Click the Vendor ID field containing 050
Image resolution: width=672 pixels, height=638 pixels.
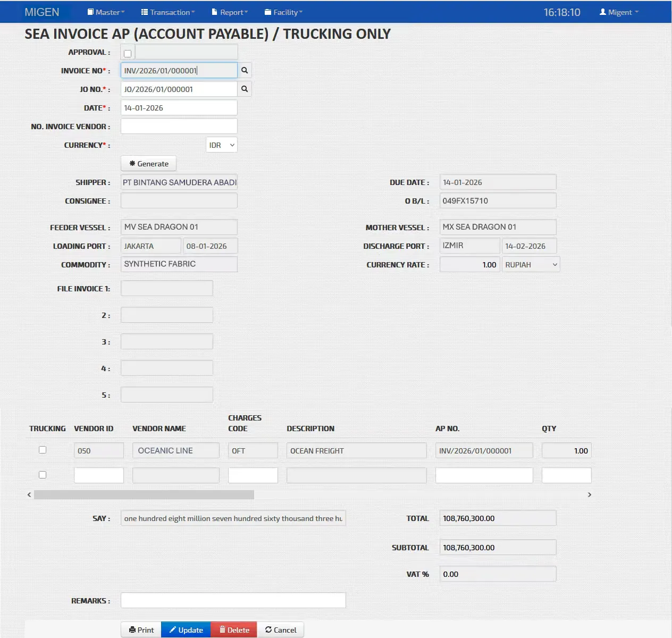[x=99, y=450]
